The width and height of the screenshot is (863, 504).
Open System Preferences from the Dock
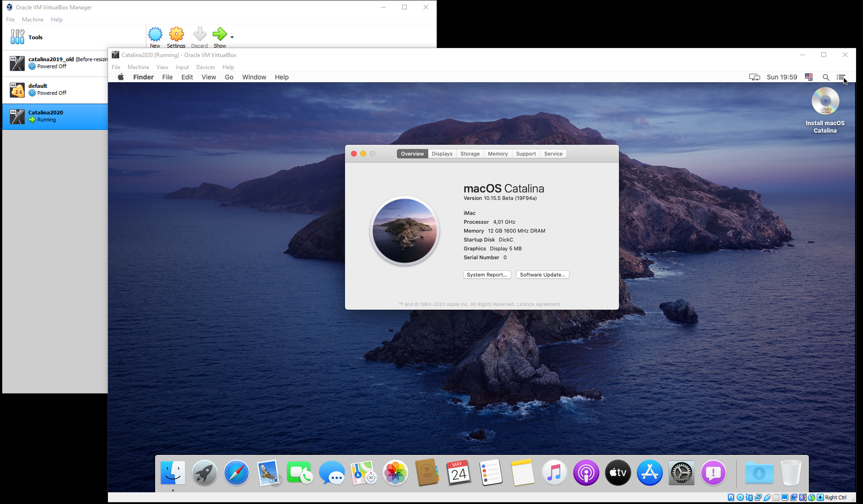[682, 473]
